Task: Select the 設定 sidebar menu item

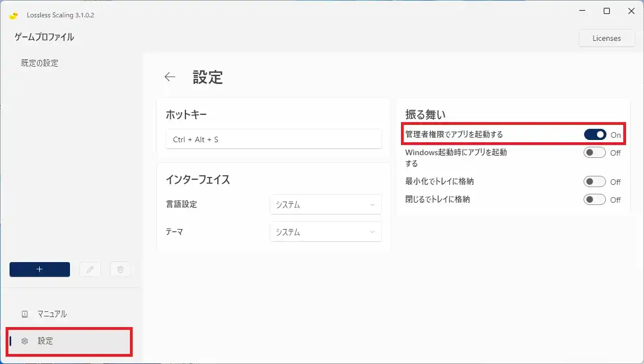Action: pos(46,341)
